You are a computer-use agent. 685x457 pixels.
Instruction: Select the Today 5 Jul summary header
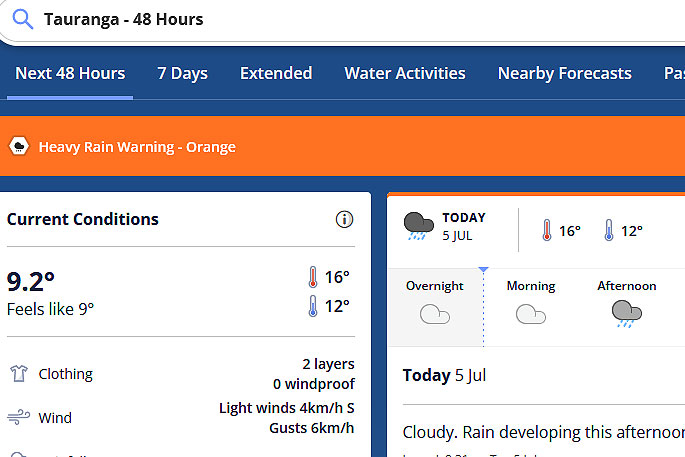click(444, 375)
